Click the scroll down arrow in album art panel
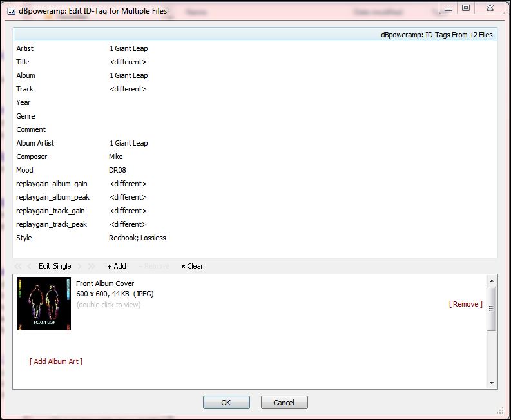This screenshot has width=511, height=420. pyautogui.click(x=492, y=383)
